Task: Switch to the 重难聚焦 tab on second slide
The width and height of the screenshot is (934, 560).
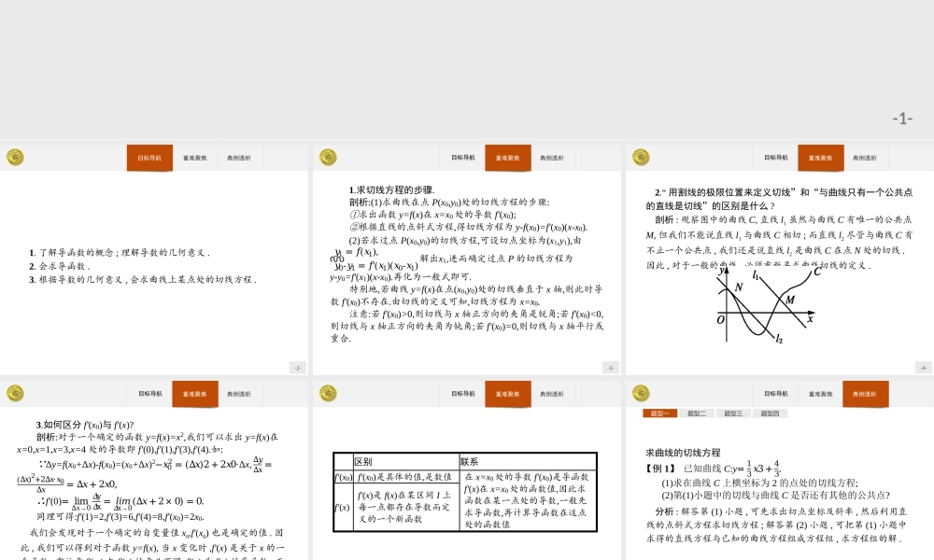Action: coord(506,157)
